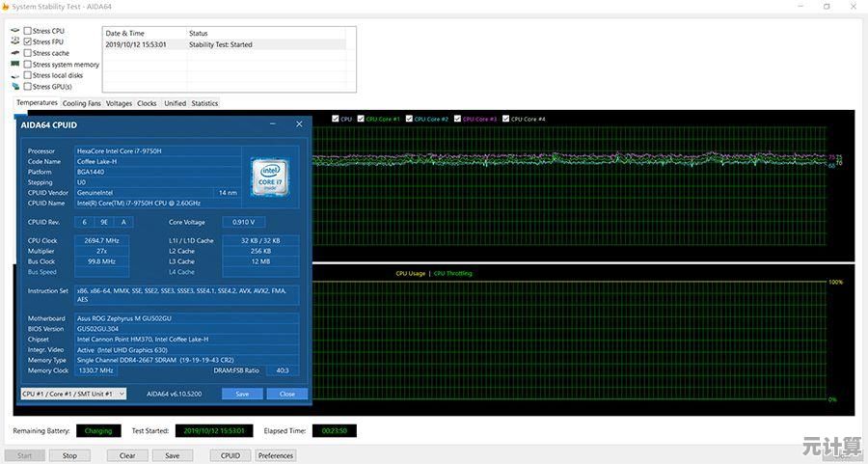This screenshot has height=464, width=868.
Task: Open the Statistics tab
Action: [204, 103]
